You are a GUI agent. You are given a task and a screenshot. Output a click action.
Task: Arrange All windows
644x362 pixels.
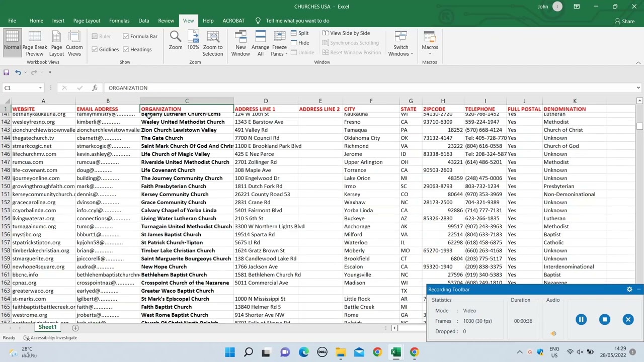[260, 43]
